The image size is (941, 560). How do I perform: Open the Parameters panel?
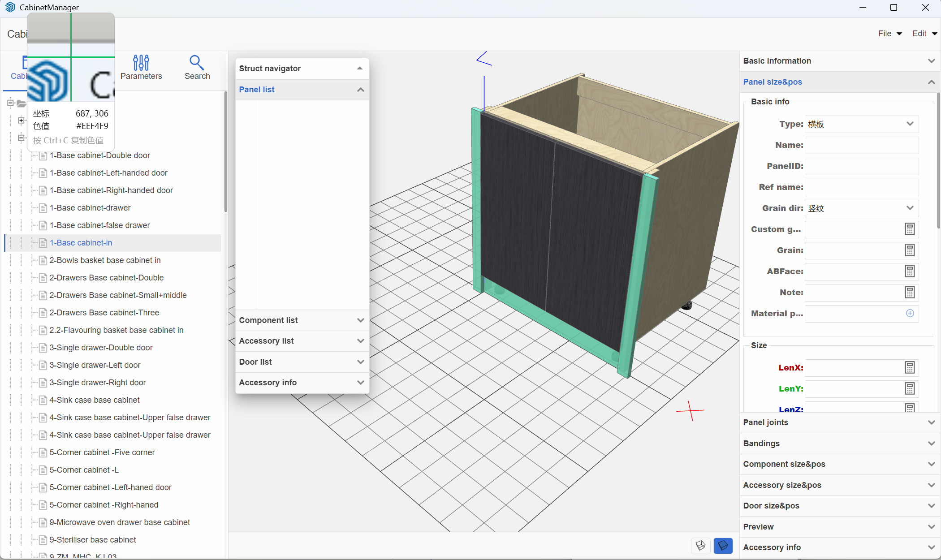141,68
